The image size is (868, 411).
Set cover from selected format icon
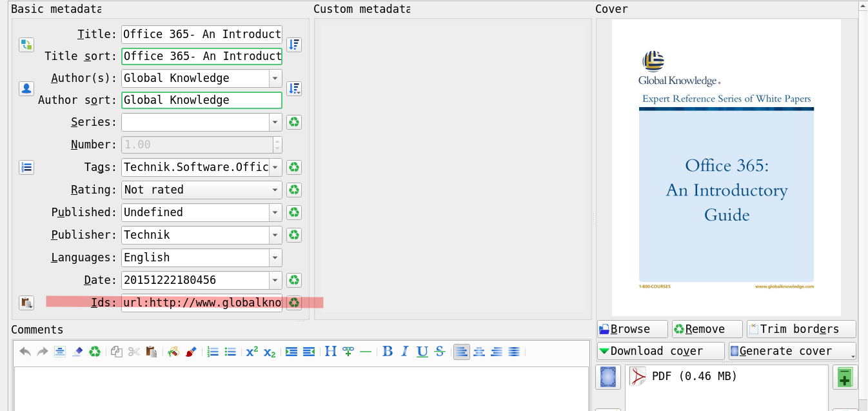click(608, 377)
